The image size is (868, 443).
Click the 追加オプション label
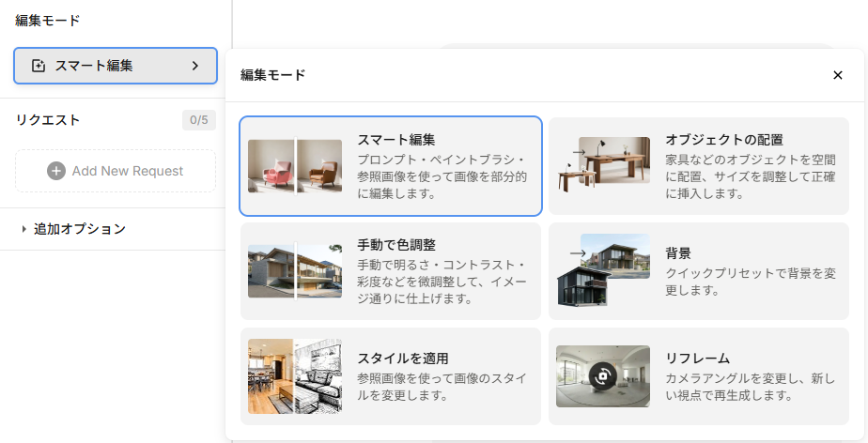[x=80, y=229]
